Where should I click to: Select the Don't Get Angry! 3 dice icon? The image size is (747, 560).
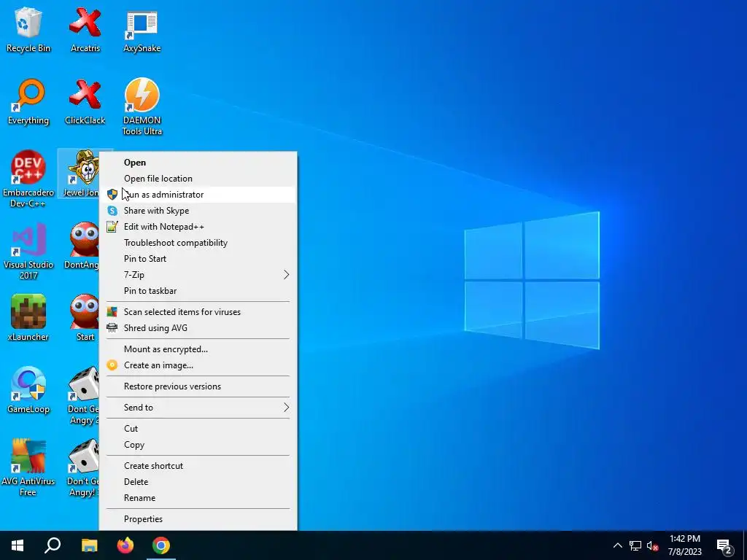pyautogui.click(x=83, y=467)
